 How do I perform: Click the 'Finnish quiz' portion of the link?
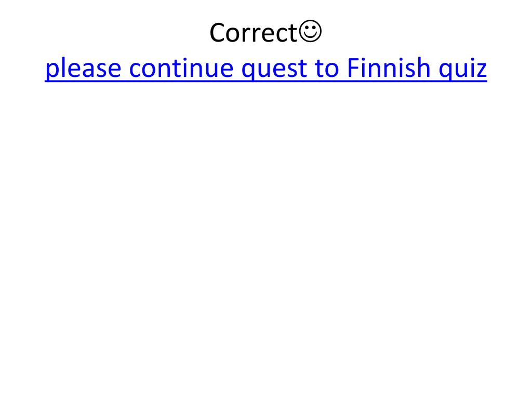[x=417, y=69]
